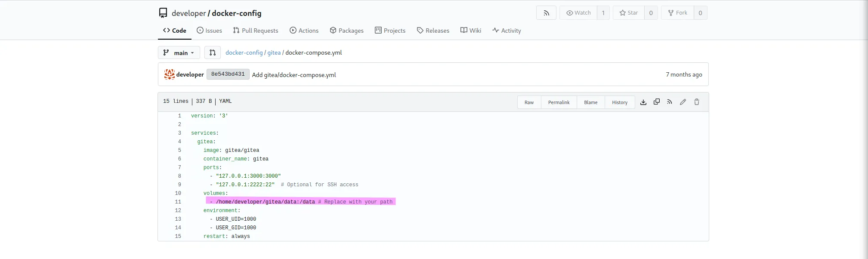This screenshot has width=868, height=259.
Task: Click the download file icon
Action: point(643,102)
